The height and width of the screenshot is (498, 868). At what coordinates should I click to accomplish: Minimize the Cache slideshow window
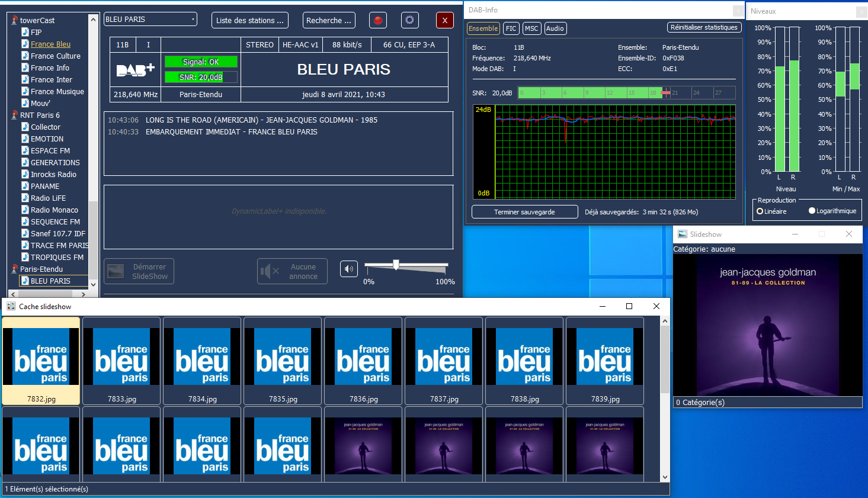pos(603,306)
